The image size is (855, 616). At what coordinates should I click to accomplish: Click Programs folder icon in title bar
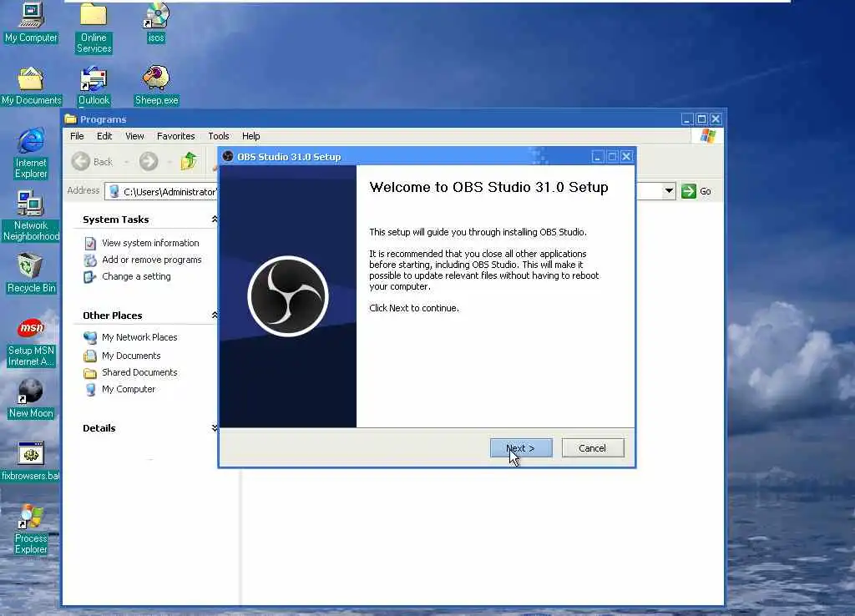tap(70, 119)
